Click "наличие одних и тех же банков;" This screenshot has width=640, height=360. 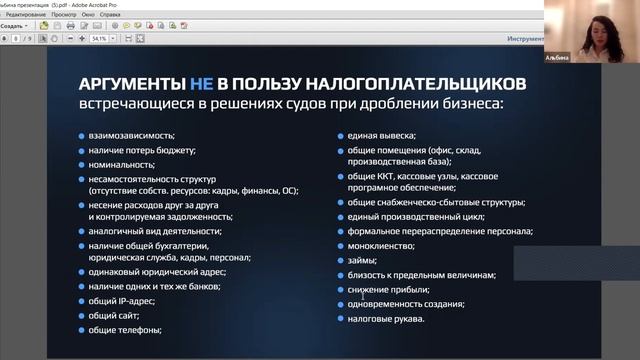(x=154, y=287)
